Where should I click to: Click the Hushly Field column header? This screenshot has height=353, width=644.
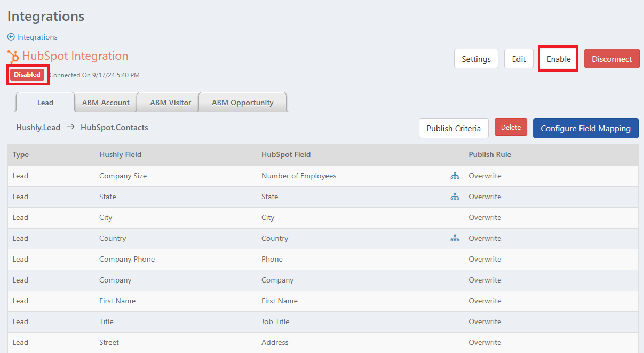[120, 154]
